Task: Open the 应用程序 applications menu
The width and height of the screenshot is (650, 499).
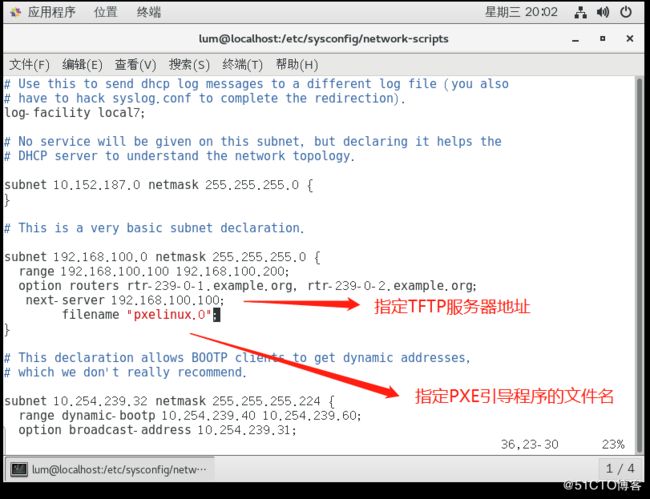Action: [51, 12]
